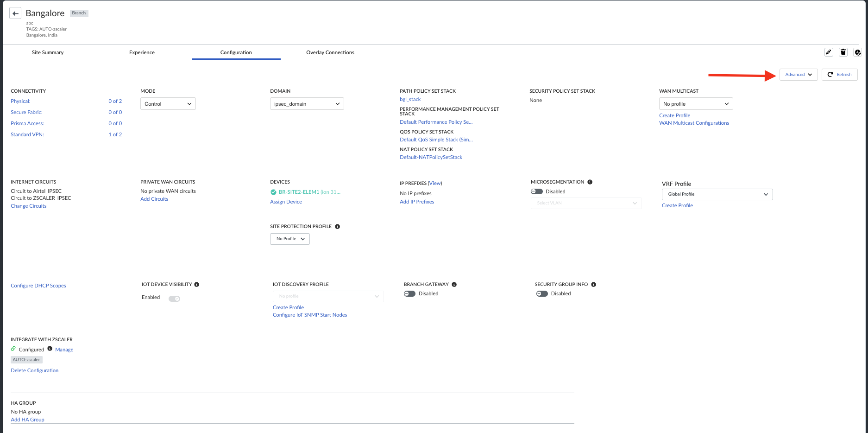Click the info icon next to Microsegmentation
The image size is (868, 433).
pos(590,182)
